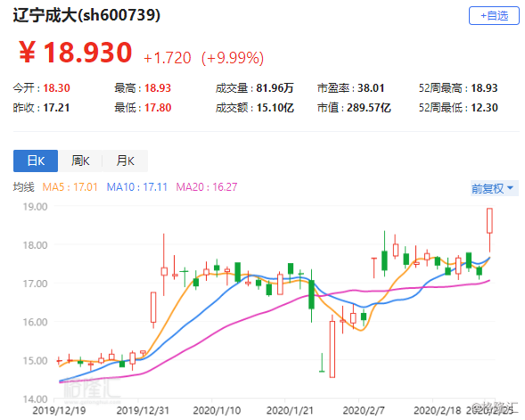Click the MA20 : 16.27 indicator label
Screen dimensions: 525x420
point(207,187)
